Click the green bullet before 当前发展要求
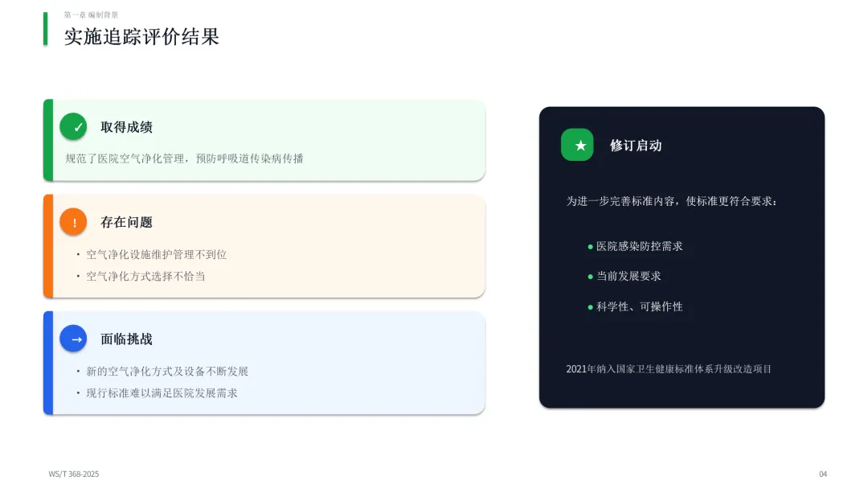Viewport: 868px width, 489px height. coord(590,277)
